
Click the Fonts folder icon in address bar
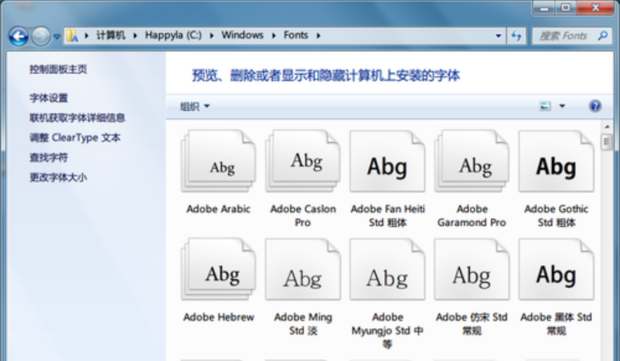(72, 36)
